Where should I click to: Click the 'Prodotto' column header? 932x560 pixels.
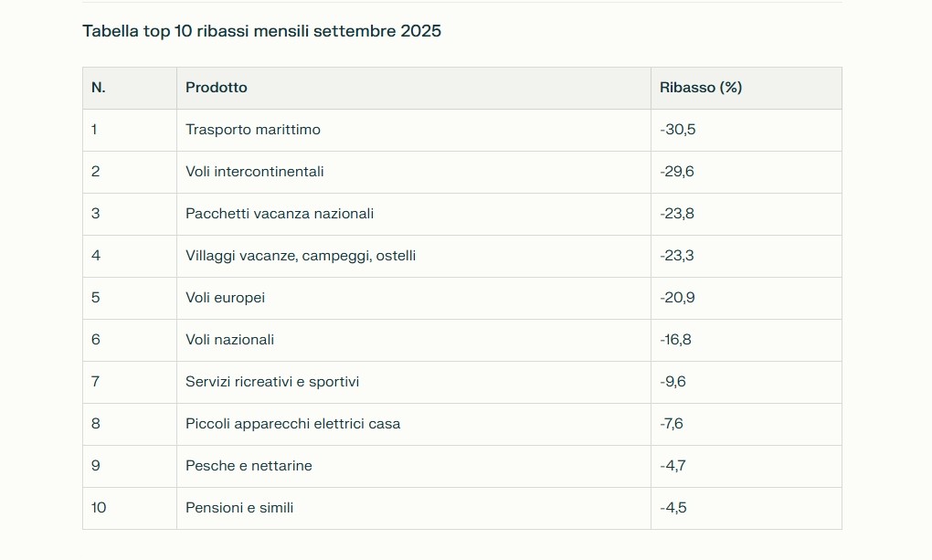[217, 88]
